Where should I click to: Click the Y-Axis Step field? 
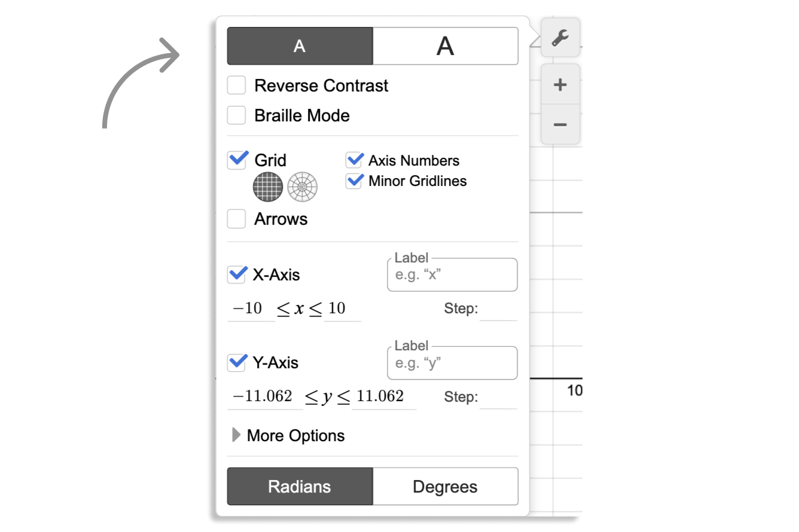(498, 398)
